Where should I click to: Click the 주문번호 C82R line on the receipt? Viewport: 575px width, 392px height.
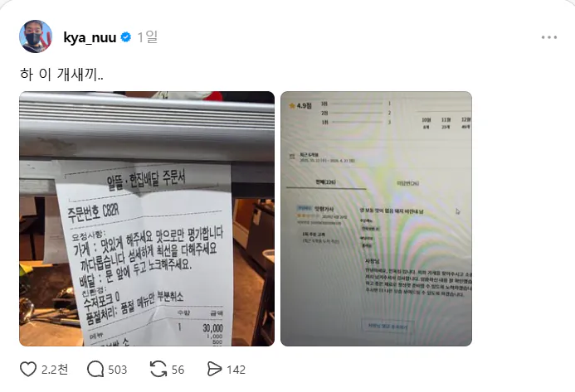click(x=94, y=212)
